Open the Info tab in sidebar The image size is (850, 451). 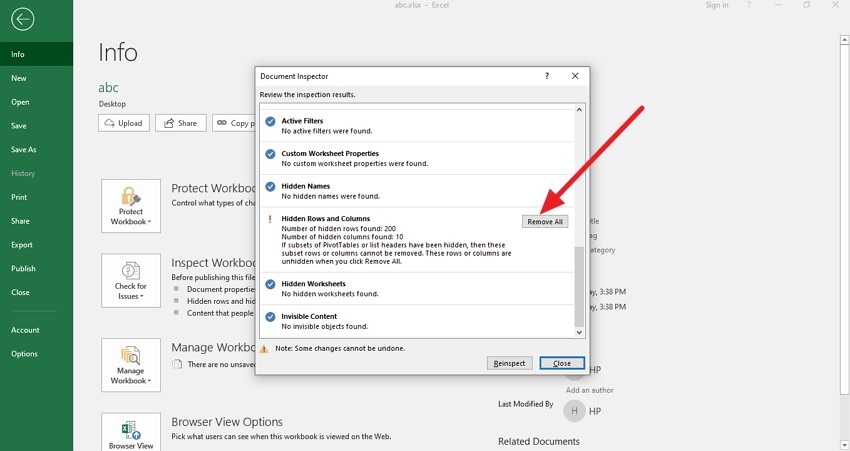point(36,54)
